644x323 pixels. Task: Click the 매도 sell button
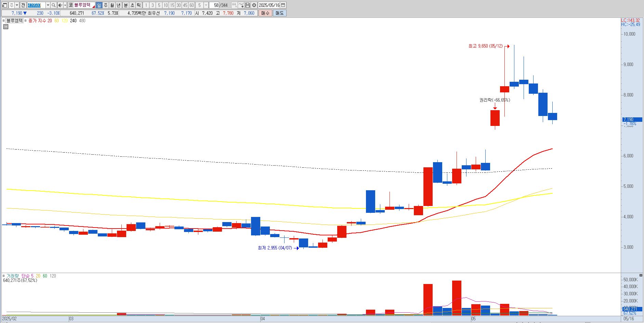(279, 13)
